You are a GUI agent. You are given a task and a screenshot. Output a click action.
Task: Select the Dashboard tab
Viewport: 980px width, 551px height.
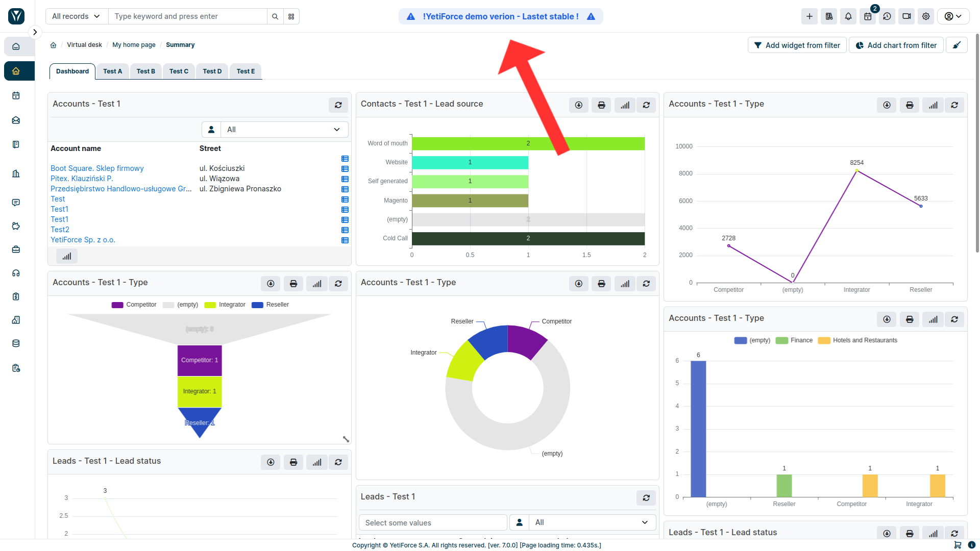(72, 71)
